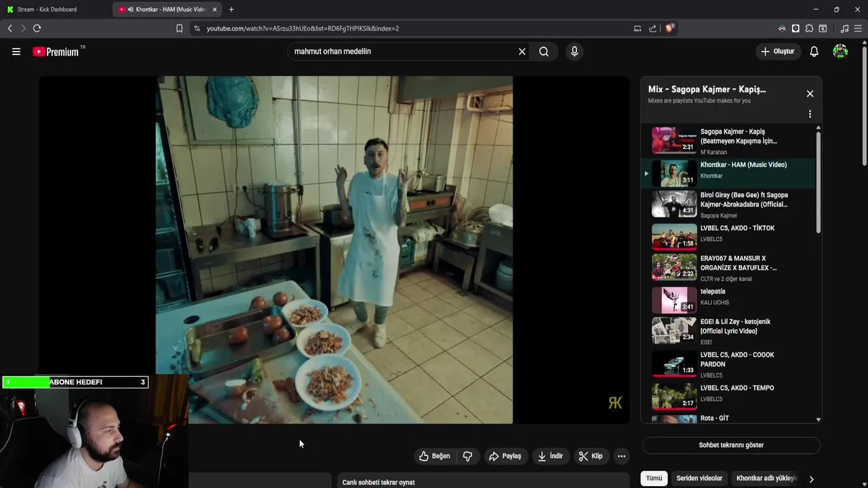
Task: Select the Seriden videolar chip
Action: pos(699,479)
